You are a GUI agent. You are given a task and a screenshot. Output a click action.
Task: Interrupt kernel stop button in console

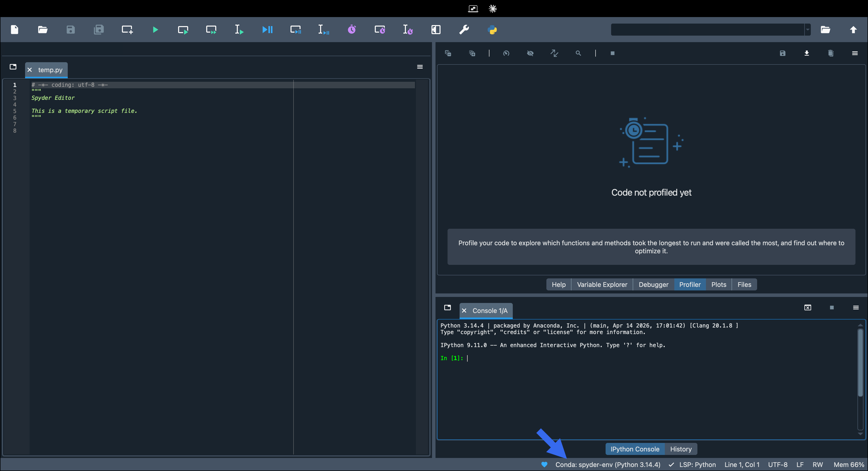click(x=832, y=307)
